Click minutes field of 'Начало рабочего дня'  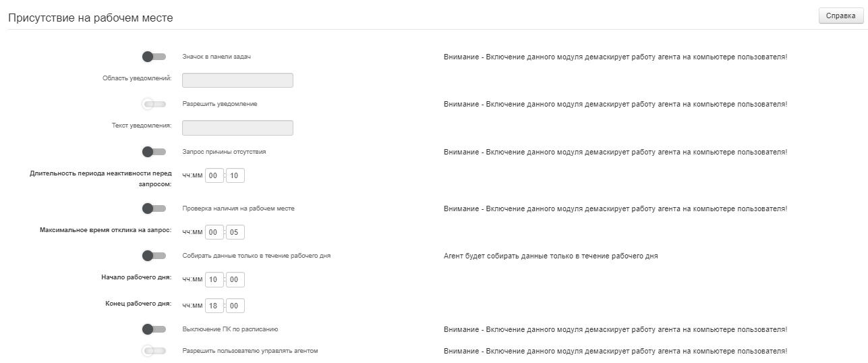pos(235,279)
